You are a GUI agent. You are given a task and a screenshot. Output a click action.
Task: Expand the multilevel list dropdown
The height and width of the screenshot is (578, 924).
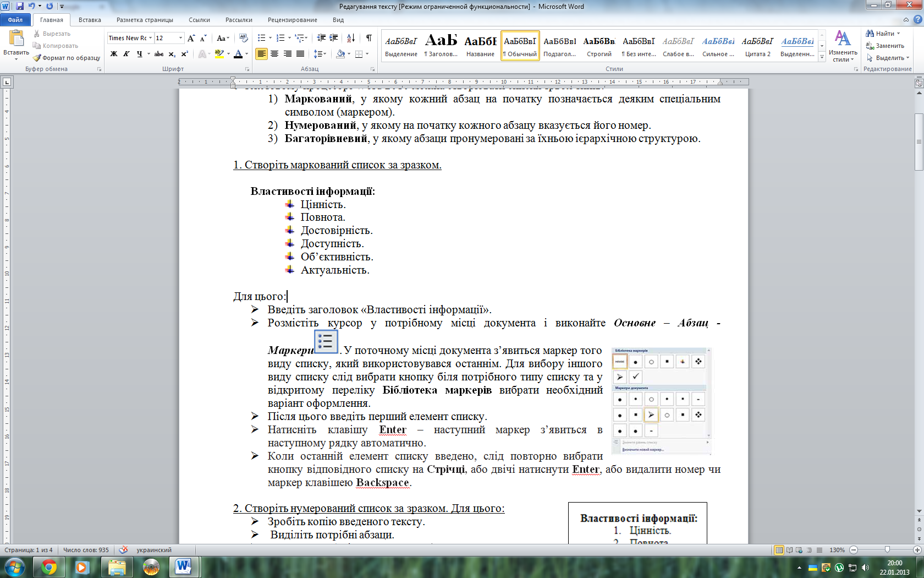[306, 38]
